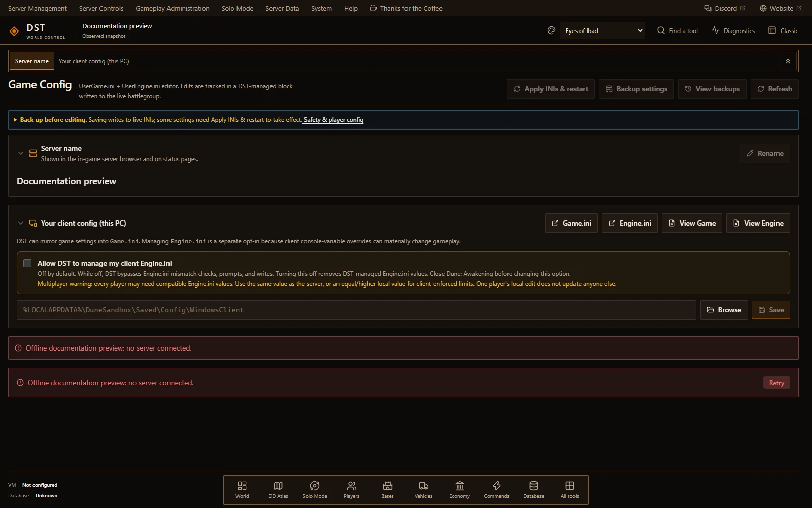Click the Refresh button
This screenshot has height=508, width=812.
(774, 89)
